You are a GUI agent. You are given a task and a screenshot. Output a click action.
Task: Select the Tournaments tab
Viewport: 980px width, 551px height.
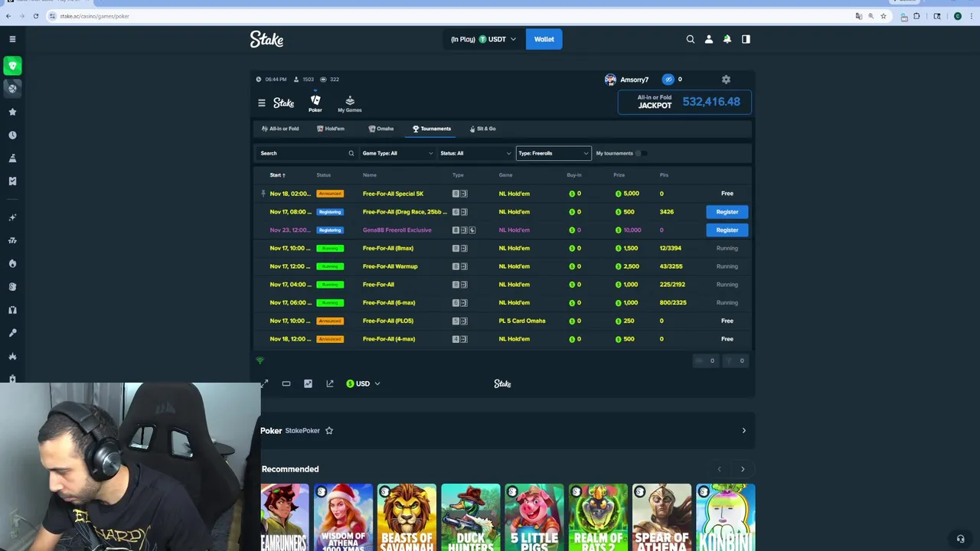pyautogui.click(x=432, y=129)
